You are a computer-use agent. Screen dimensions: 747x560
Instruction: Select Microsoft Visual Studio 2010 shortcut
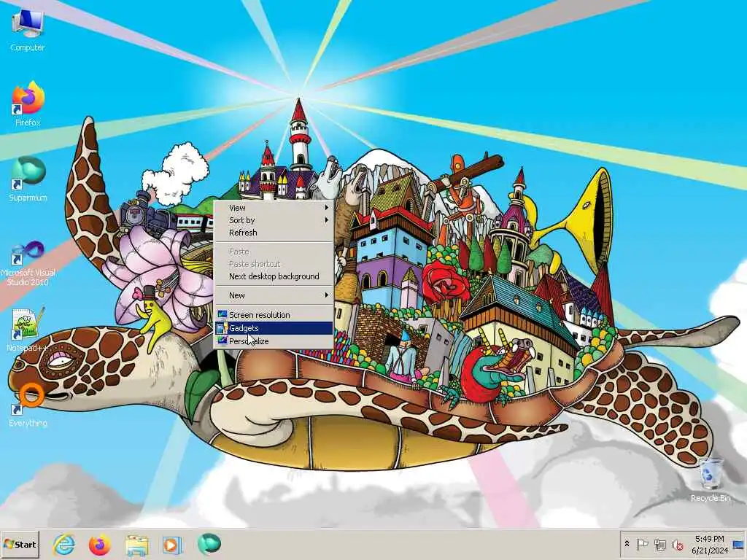tap(28, 263)
